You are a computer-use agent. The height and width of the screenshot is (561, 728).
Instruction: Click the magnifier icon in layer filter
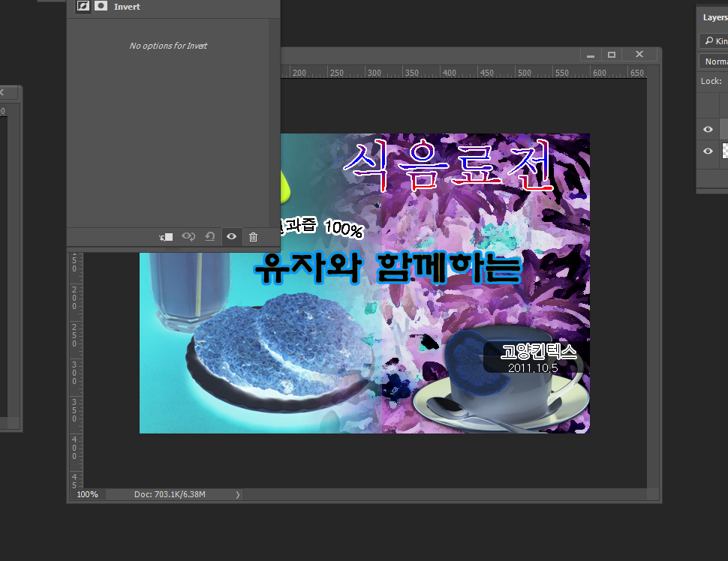click(708, 41)
